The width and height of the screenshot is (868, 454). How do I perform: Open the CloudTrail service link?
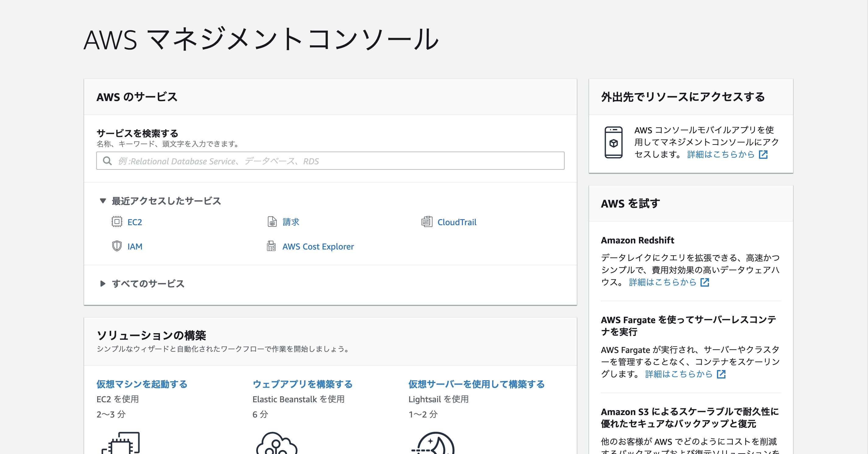point(457,222)
